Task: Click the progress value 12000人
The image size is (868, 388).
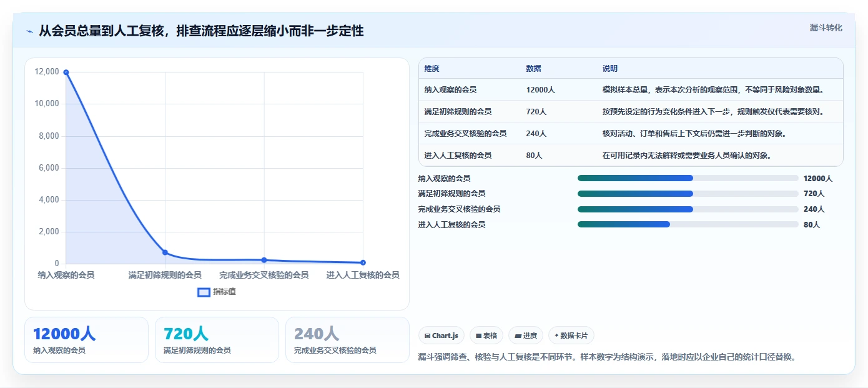Action: (x=818, y=179)
